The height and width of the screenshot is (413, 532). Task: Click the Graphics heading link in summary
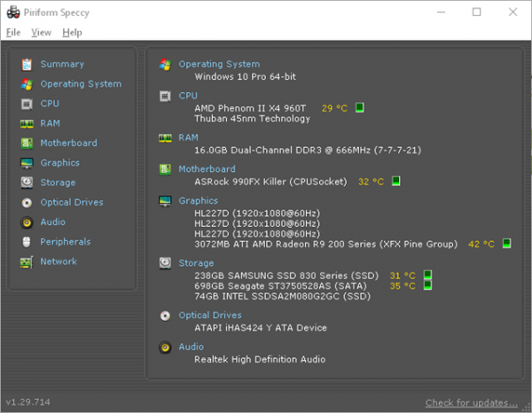pyautogui.click(x=198, y=201)
